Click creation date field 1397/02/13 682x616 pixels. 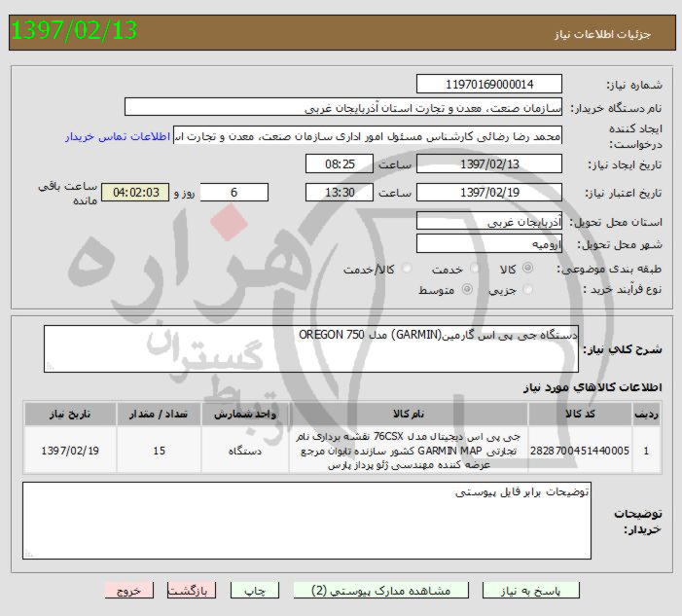pos(489,163)
